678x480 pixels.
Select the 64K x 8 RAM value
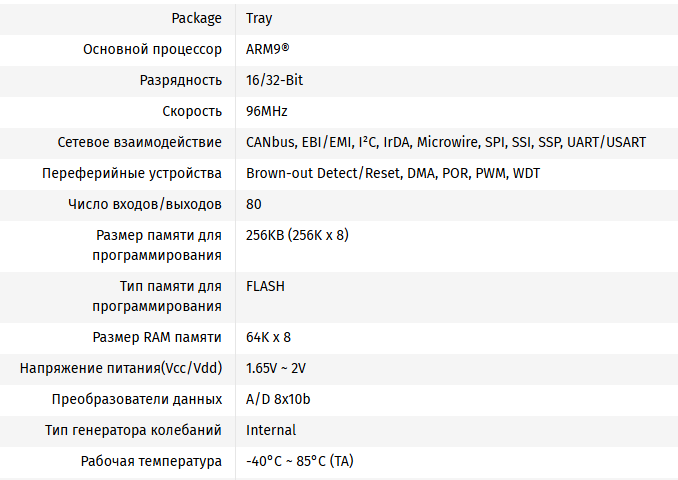coord(269,337)
